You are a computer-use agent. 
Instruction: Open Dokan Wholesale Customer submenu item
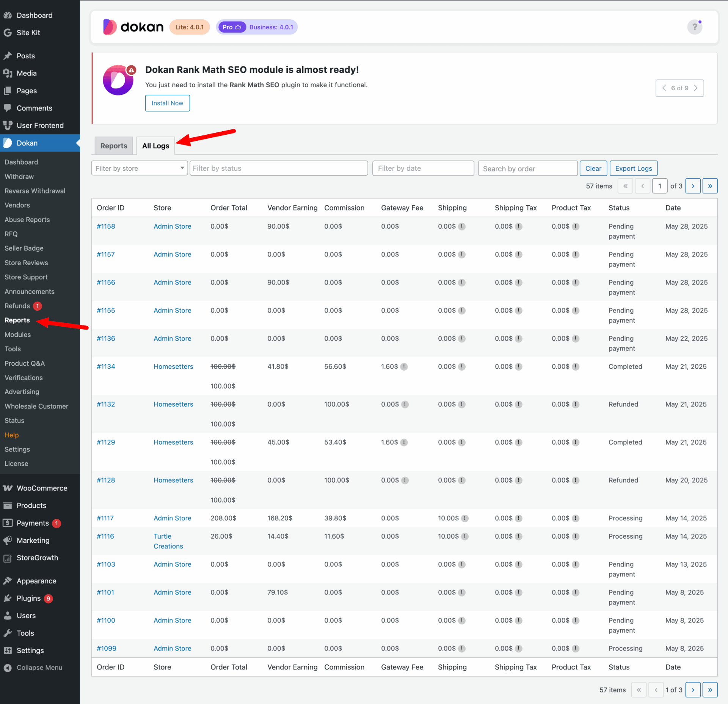point(36,406)
